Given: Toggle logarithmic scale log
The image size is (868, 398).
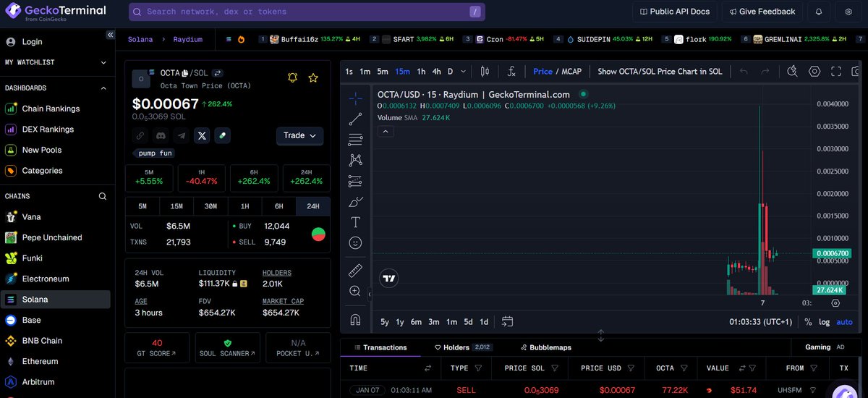Looking at the screenshot, I should click(x=825, y=322).
